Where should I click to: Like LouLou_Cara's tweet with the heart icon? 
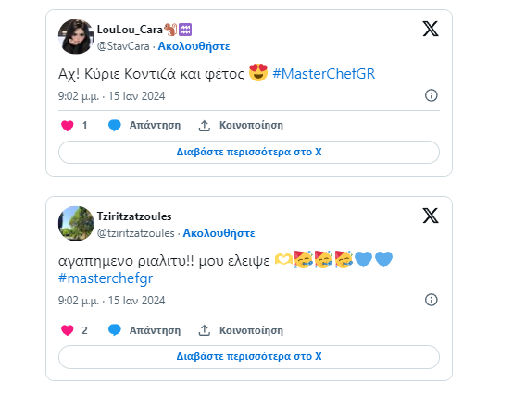pos(68,126)
